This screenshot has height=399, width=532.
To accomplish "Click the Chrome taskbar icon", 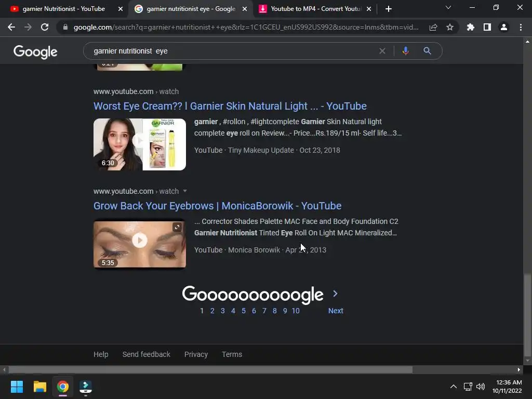I will click(63, 387).
